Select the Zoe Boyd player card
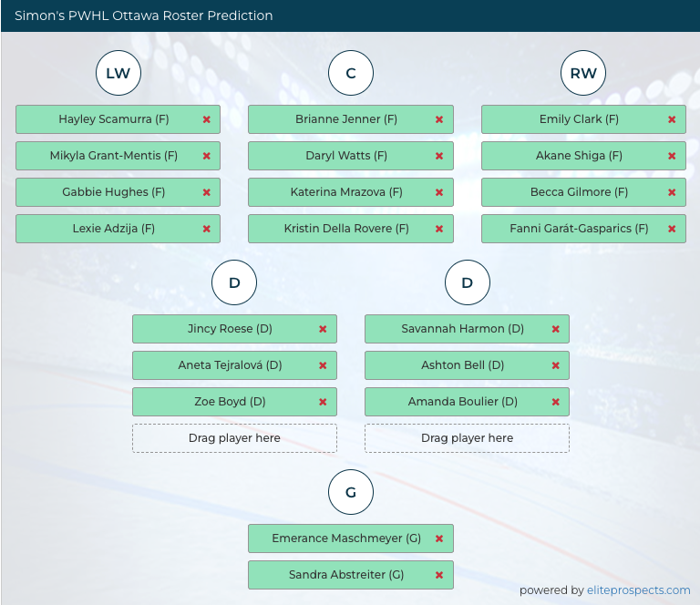 point(229,402)
